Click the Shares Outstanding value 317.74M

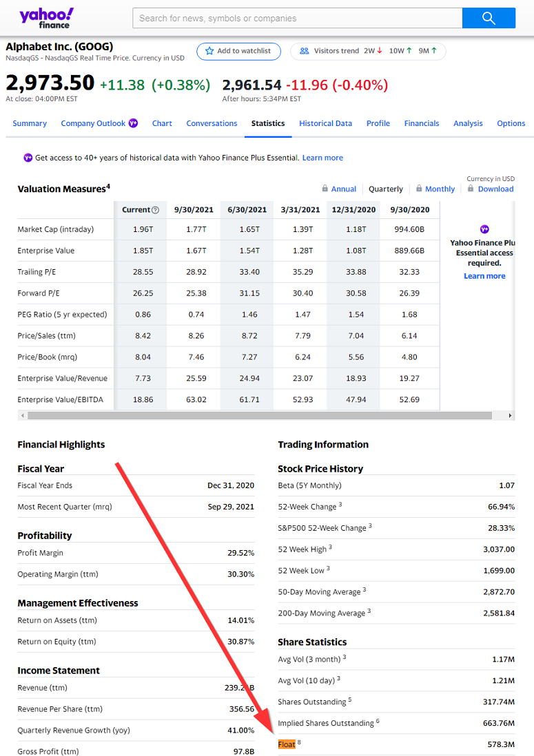point(499,702)
